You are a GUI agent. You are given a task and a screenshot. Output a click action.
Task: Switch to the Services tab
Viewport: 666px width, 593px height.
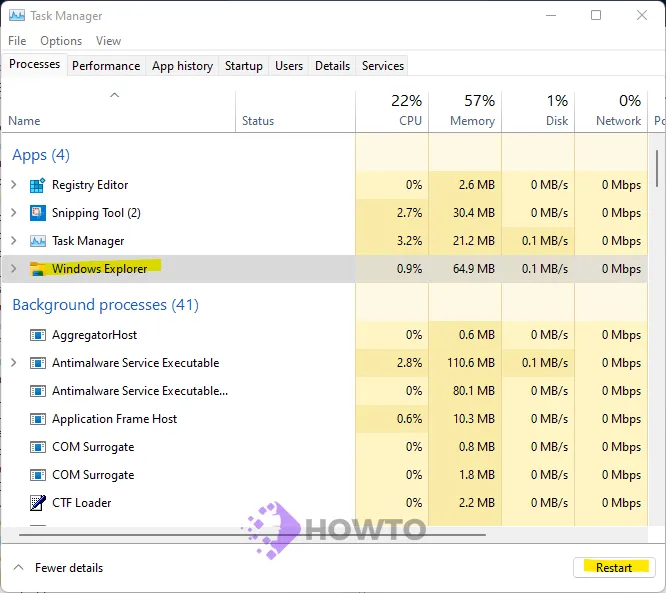click(383, 66)
